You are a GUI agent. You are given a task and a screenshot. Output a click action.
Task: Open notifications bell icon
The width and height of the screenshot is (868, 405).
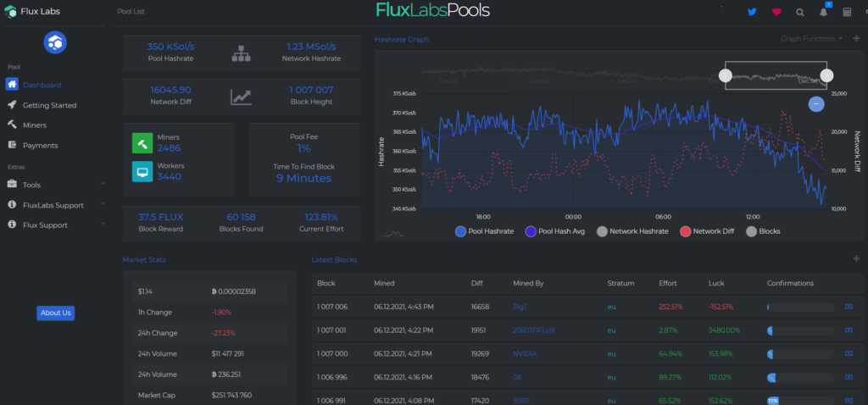[824, 12]
